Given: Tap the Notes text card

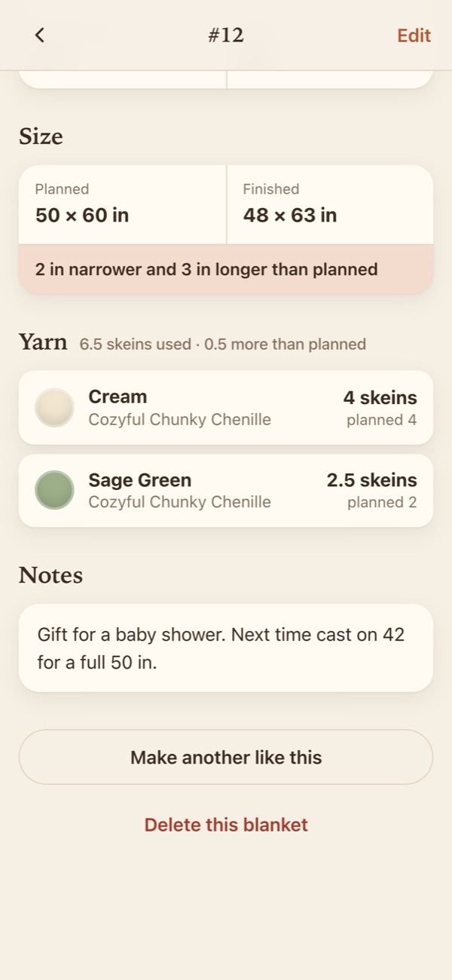Looking at the screenshot, I should coord(226,648).
